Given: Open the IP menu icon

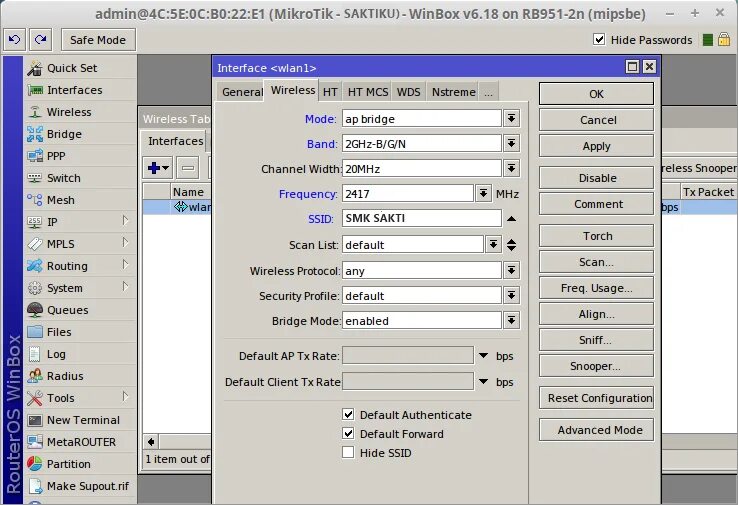Looking at the screenshot, I should click(x=35, y=222).
